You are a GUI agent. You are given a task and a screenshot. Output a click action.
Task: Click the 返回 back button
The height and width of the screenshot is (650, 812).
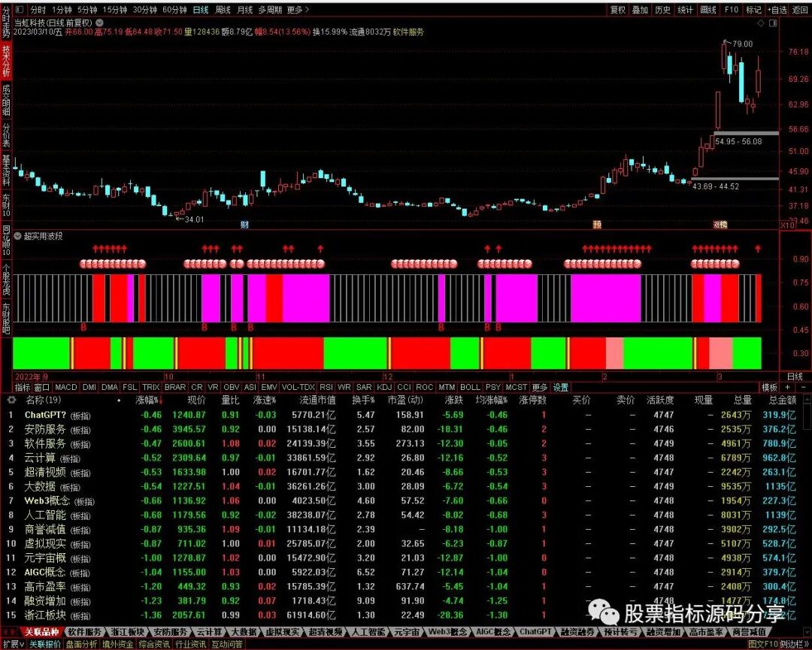[800, 10]
